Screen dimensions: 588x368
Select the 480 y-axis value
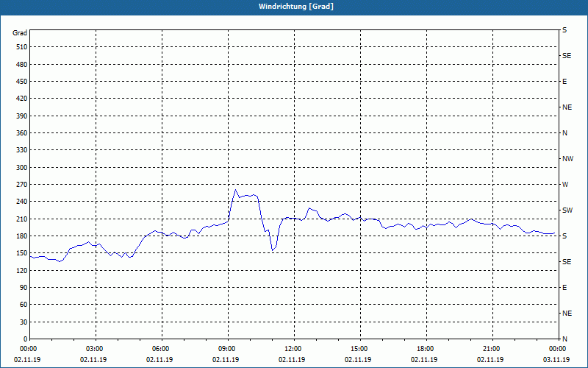click(22, 65)
